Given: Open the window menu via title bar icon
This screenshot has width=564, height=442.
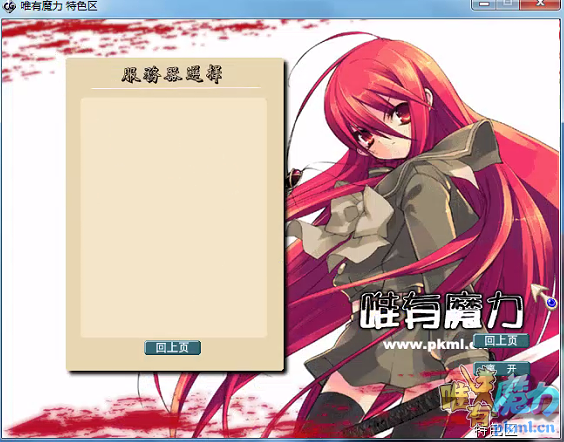Looking at the screenshot, I should (9, 6).
